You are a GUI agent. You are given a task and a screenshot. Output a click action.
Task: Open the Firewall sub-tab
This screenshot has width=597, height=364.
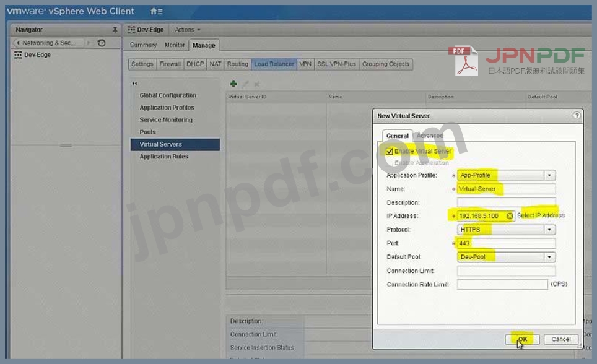click(x=170, y=64)
